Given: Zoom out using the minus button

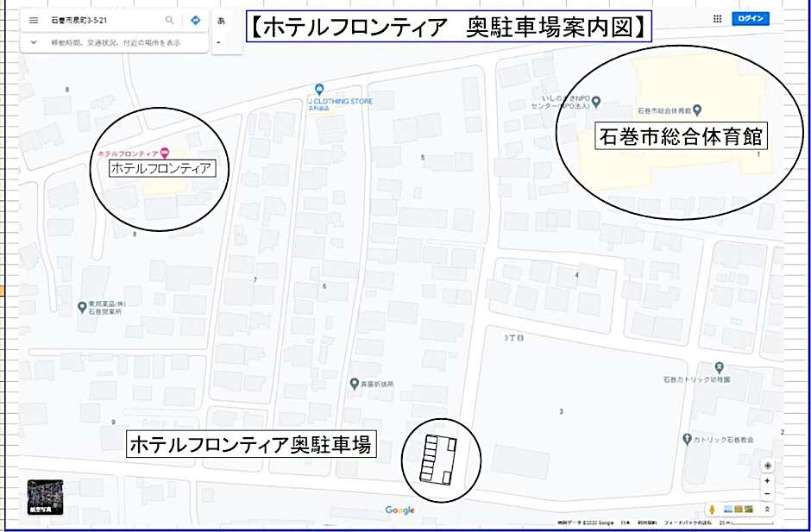Looking at the screenshot, I should [x=767, y=494].
